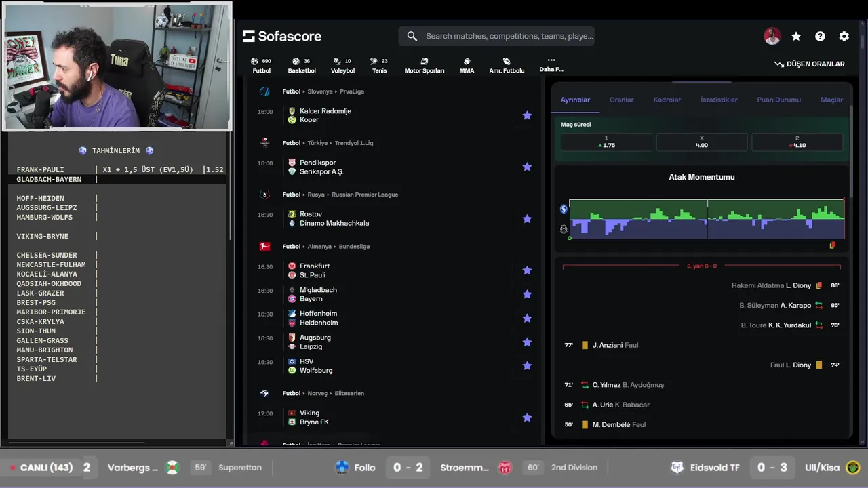Toggle favorite star for Rostov match

coord(527,219)
